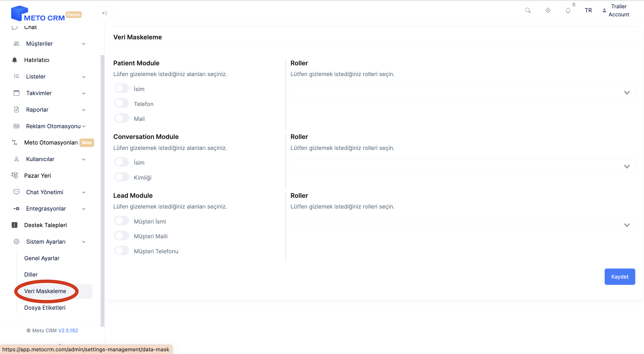
Task: Open the notifications bell icon
Action: 568,10
